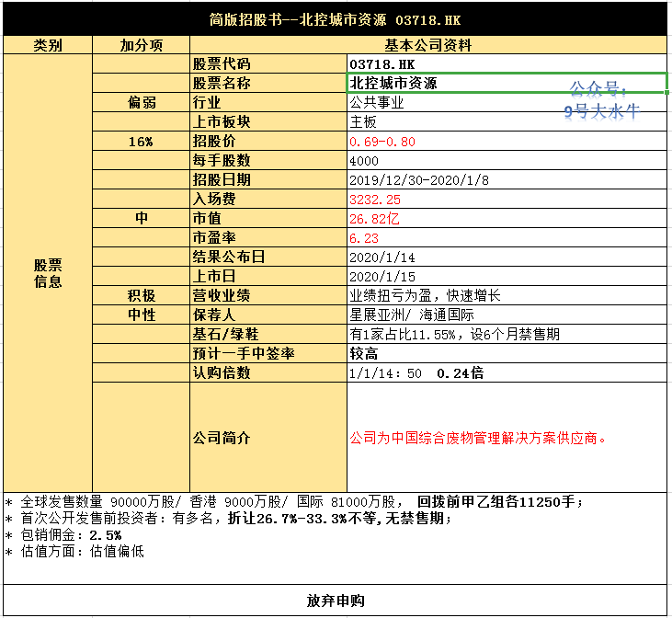The height and width of the screenshot is (618, 672).
Task: Click the note line 包销佣金：2.5%
Action: coord(63,535)
